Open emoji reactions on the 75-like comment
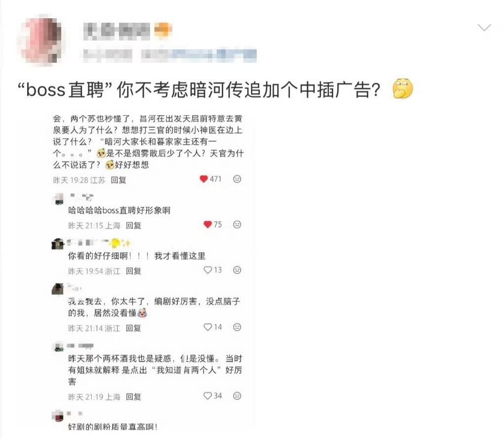504x439 pixels. coord(237,225)
